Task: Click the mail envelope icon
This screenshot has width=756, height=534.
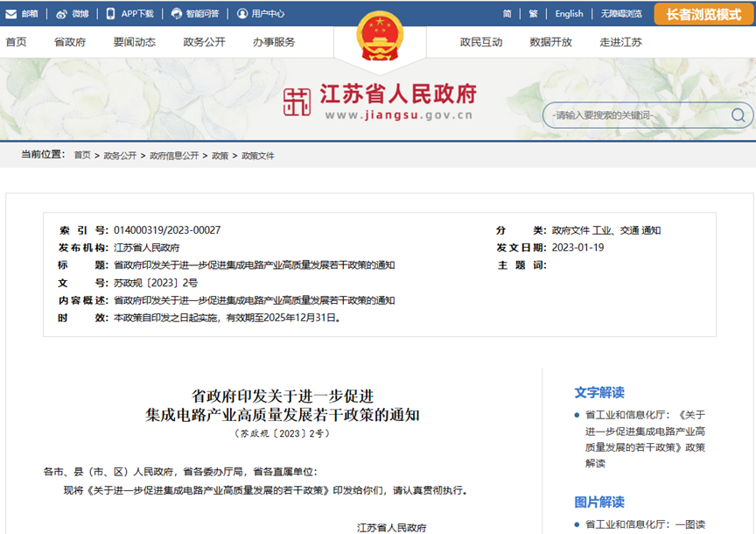Action: click(x=10, y=14)
